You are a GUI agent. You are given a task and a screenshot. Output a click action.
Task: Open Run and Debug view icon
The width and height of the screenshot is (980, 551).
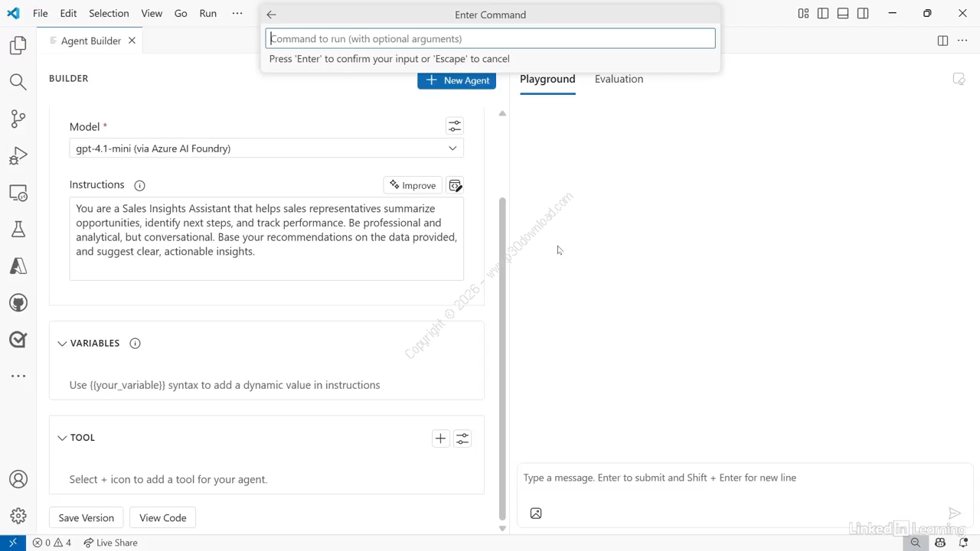pos(18,156)
